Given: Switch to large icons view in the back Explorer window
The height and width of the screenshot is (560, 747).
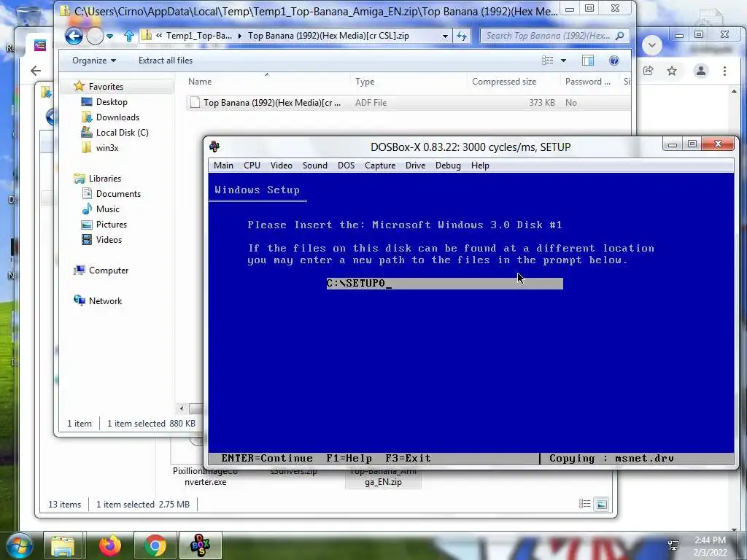Looking at the screenshot, I should [602, 504].
